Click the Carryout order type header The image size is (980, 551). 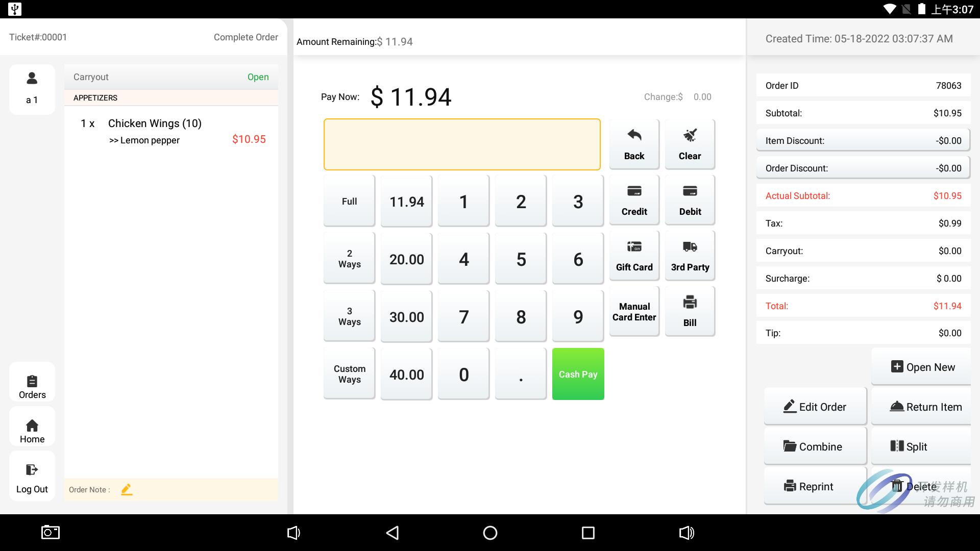coord(171,77)
